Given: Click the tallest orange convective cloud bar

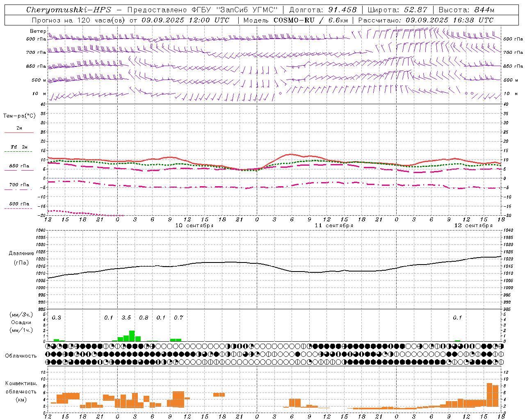Looking at the screenshot, I should (489, 395).
